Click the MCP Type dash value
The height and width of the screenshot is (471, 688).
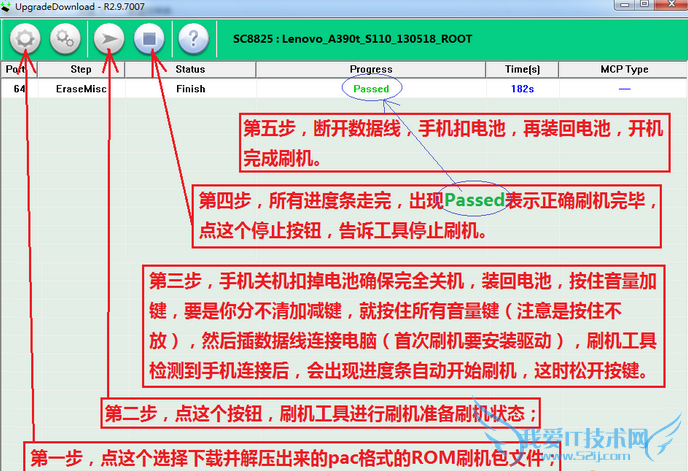pos(624,89)
